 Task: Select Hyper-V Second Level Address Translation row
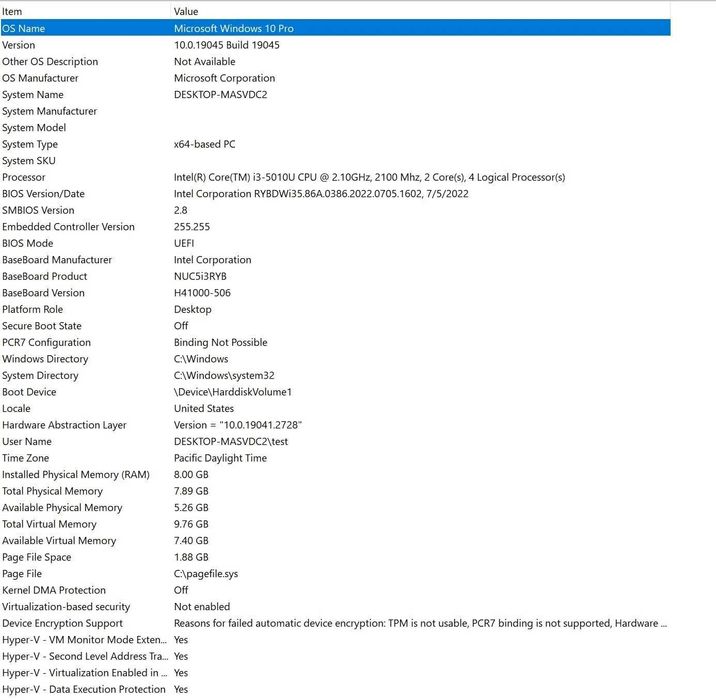click(x=336, y=656)
